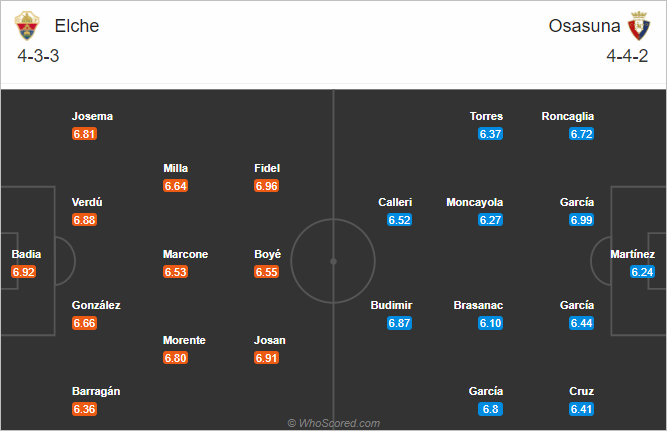Click the Elche club crest icon
Screen dimensions: 667x431
point(27,26)
